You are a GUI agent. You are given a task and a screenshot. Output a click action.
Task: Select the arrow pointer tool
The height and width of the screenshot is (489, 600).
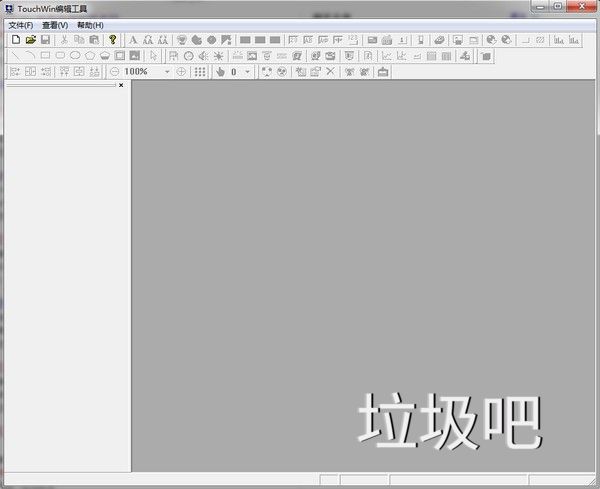click(x=153, y=56)
